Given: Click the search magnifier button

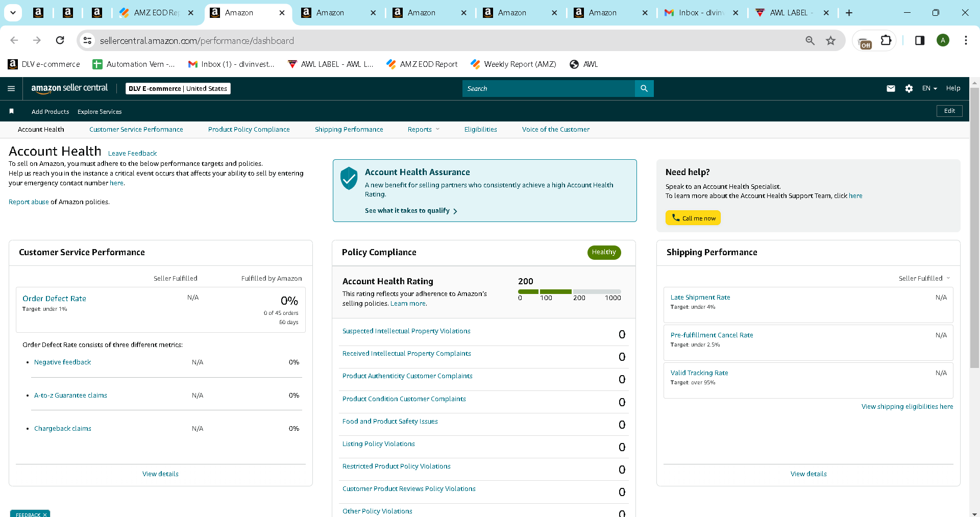Looking at the screenshot, I should [644, 88].
